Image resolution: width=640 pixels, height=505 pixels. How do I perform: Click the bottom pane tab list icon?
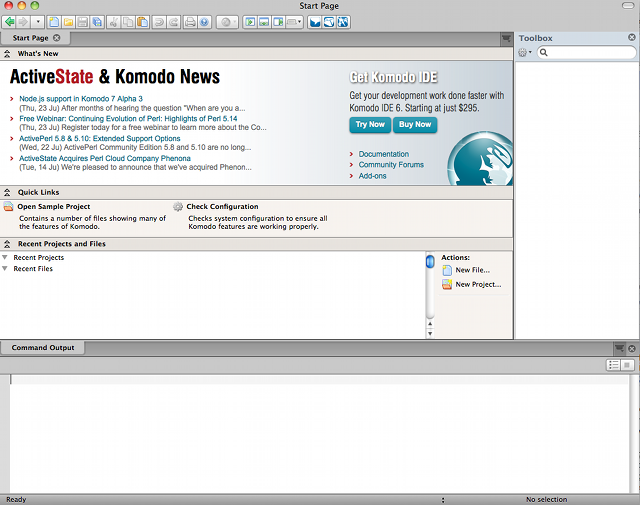(620, 348)
